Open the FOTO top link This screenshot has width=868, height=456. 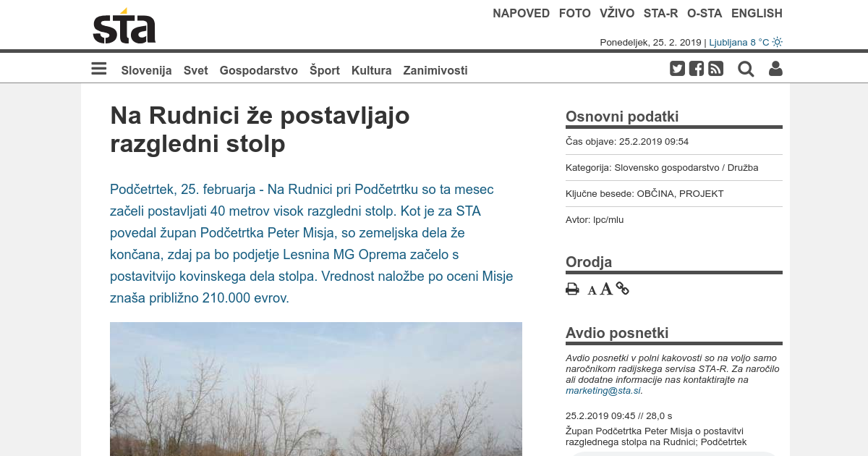(x=575, y=13)
